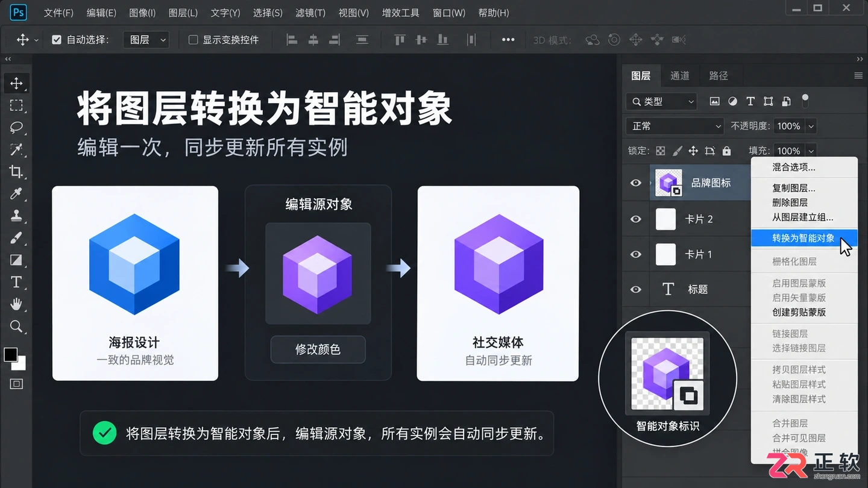Switch to the 通道 tab
Screen dimensions: 868x488
coord(680,75)
